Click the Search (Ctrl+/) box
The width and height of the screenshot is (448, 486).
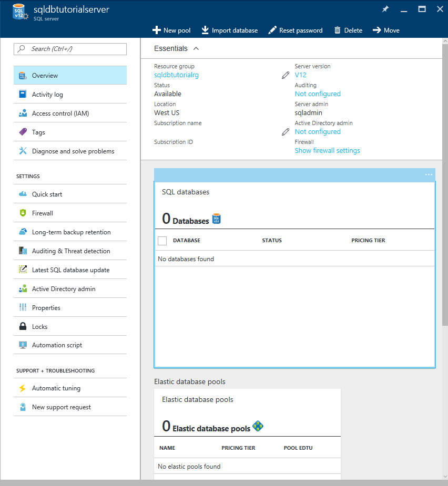70,49
